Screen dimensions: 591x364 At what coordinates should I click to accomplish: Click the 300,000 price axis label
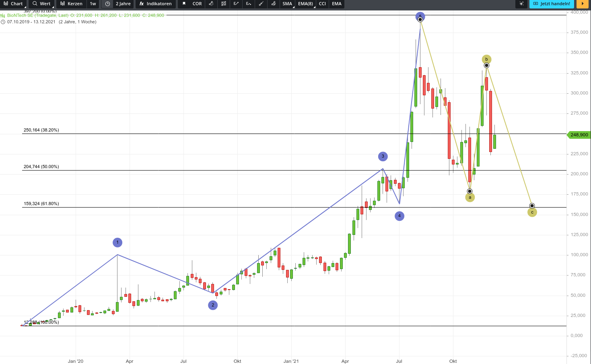(x=579, y=93)
